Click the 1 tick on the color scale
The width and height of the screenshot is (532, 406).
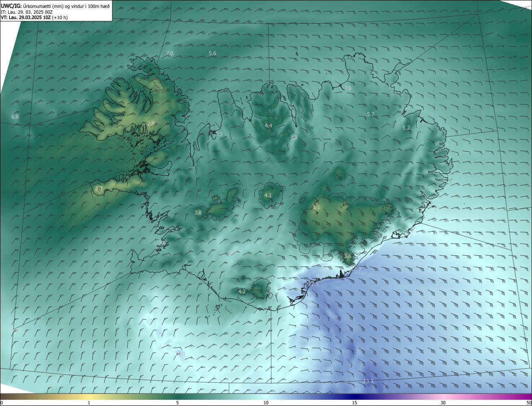tap(89, 403)
